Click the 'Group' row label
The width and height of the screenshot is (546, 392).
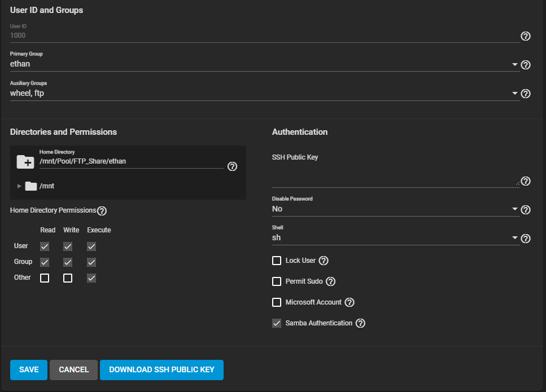[x=23, y=262]
